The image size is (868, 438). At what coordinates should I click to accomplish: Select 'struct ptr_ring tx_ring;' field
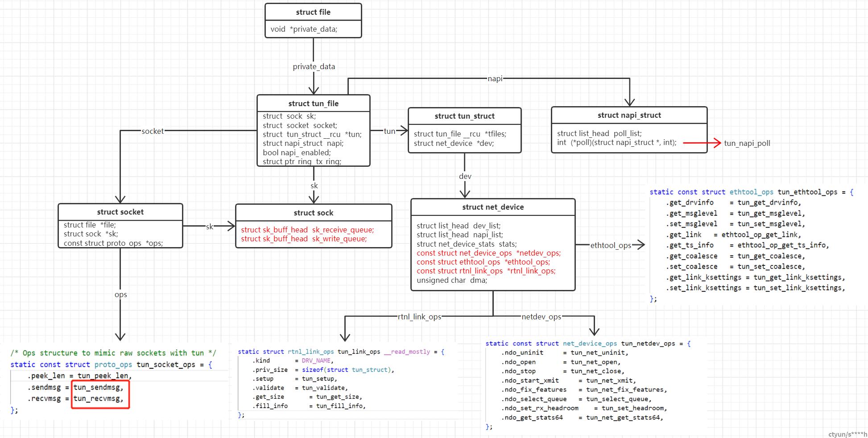tap(302, 161)
